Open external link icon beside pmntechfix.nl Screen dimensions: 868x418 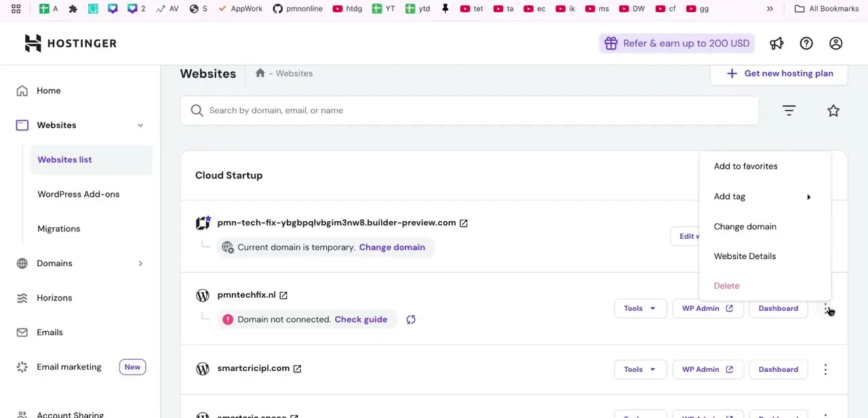click(283, 295)
